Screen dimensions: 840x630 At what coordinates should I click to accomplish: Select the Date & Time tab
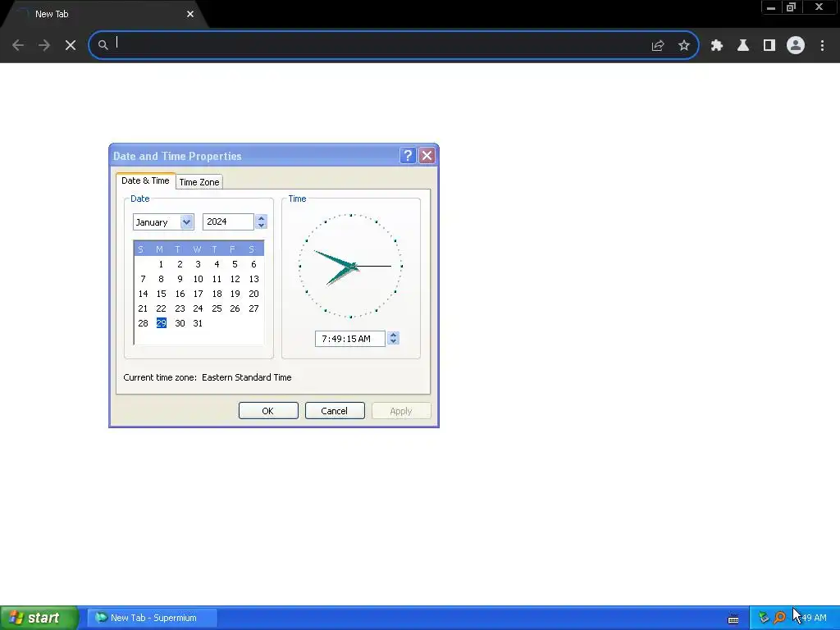(145, 180)
